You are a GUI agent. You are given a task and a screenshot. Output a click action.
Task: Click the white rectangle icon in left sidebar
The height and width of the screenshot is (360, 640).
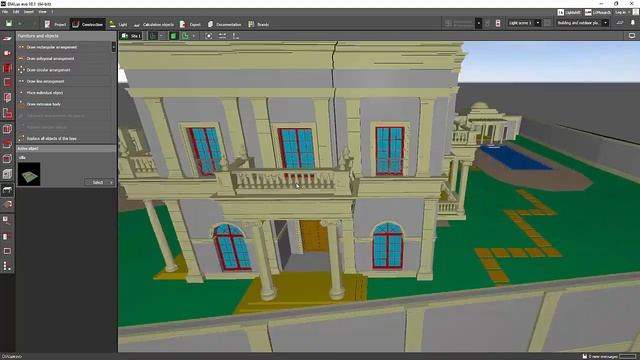(x=7, y=251)
